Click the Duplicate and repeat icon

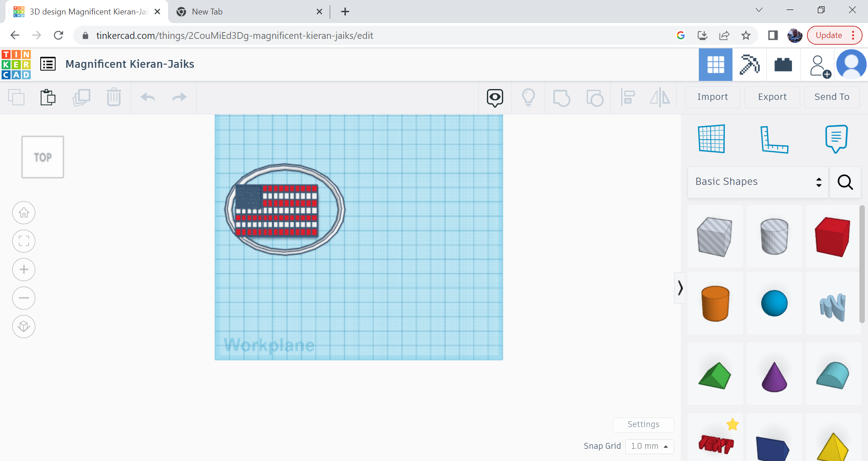pyautogui.click(x=81, y=97)
